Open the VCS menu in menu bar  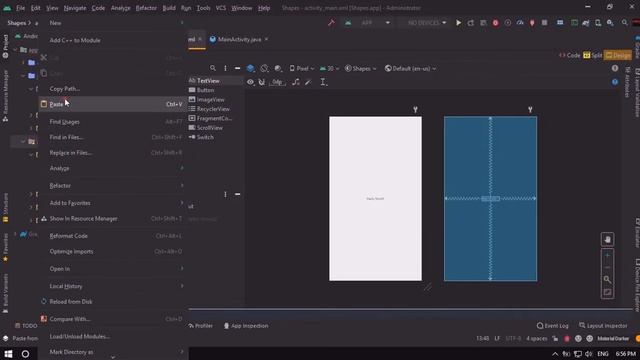click(221, 8)
